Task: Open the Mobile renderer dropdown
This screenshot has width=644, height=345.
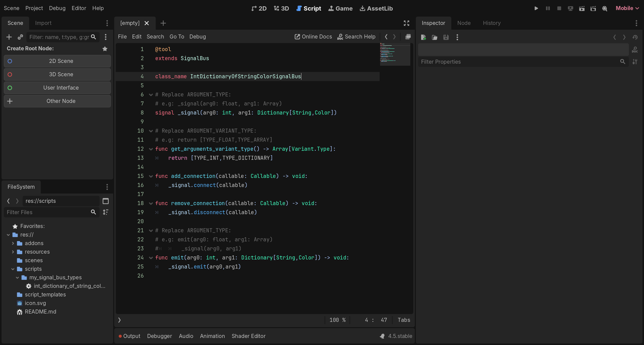Action: coord(627,8)
